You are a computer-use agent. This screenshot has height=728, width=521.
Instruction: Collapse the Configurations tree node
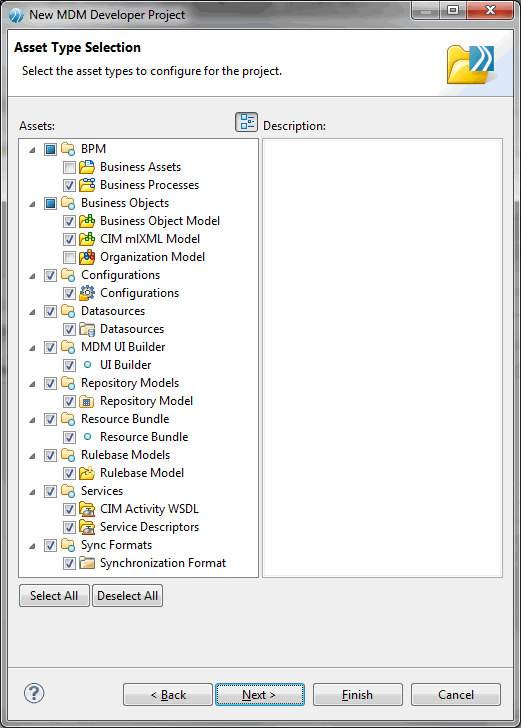point(32,276)
